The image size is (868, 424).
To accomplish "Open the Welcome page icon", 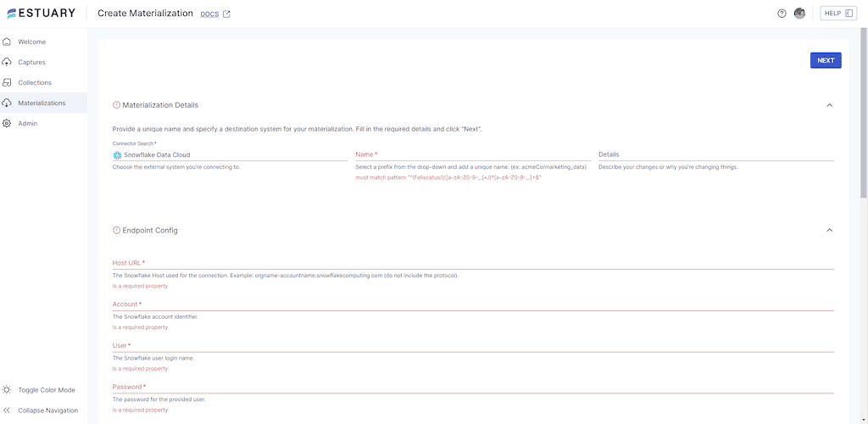I will click(7, 42).
